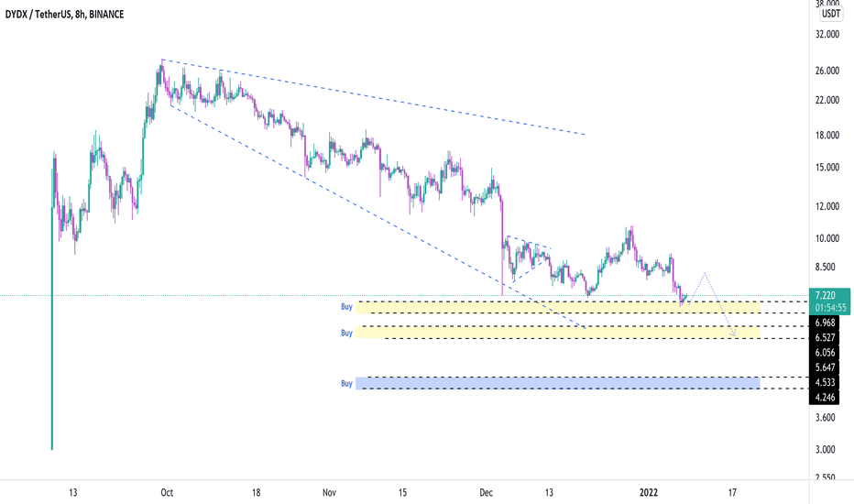The image size is (854, 504).
Task: Click the Buy label beside the blue zone
Action: pyautogui.click(x=346, y=384)
